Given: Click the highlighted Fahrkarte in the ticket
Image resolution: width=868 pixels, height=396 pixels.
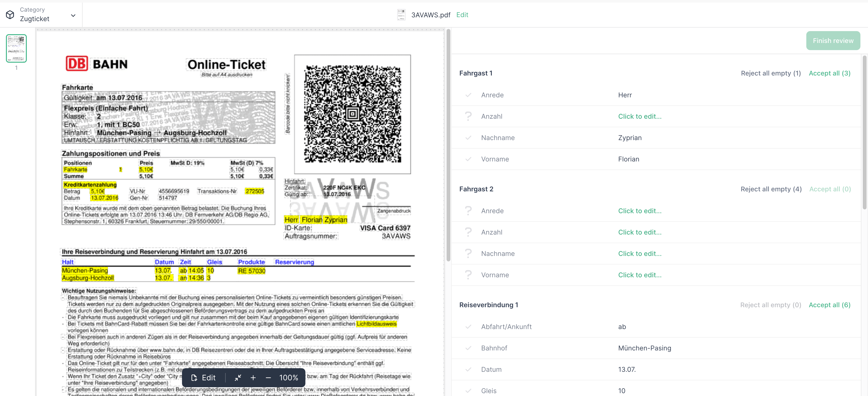Looking at the screenshot, I should (x=75, y=170).
